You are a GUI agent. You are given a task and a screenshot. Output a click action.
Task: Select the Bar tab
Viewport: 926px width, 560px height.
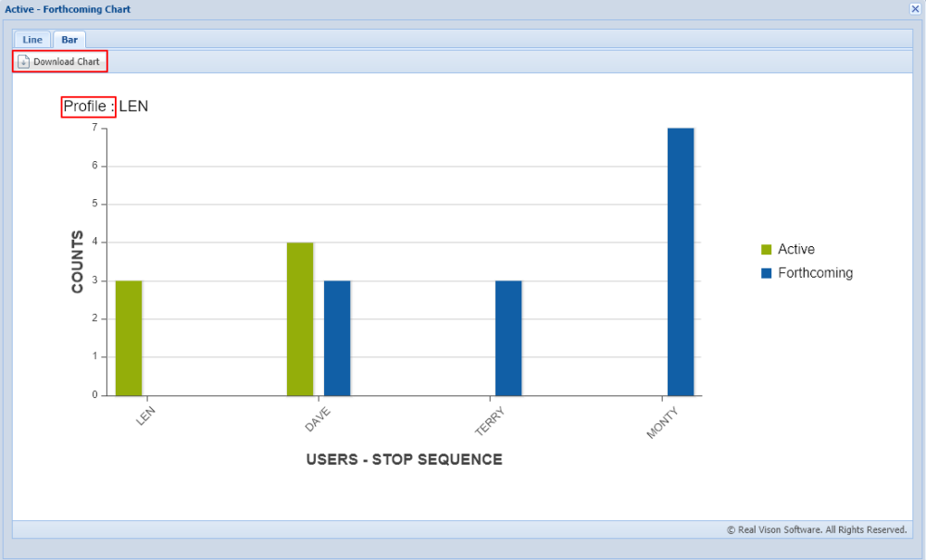(x=69, y=40)
